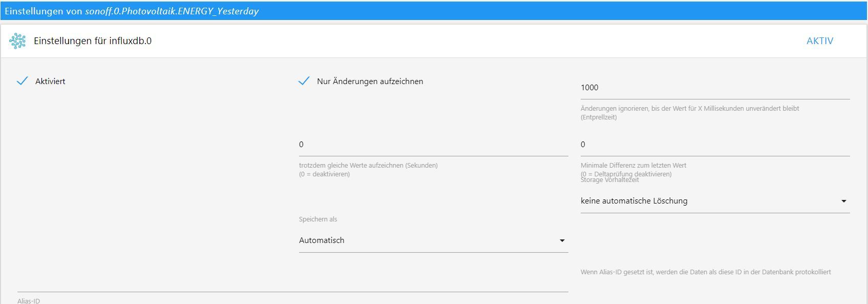
Task: Click the Alias-ID label
Action: [29, 301]
